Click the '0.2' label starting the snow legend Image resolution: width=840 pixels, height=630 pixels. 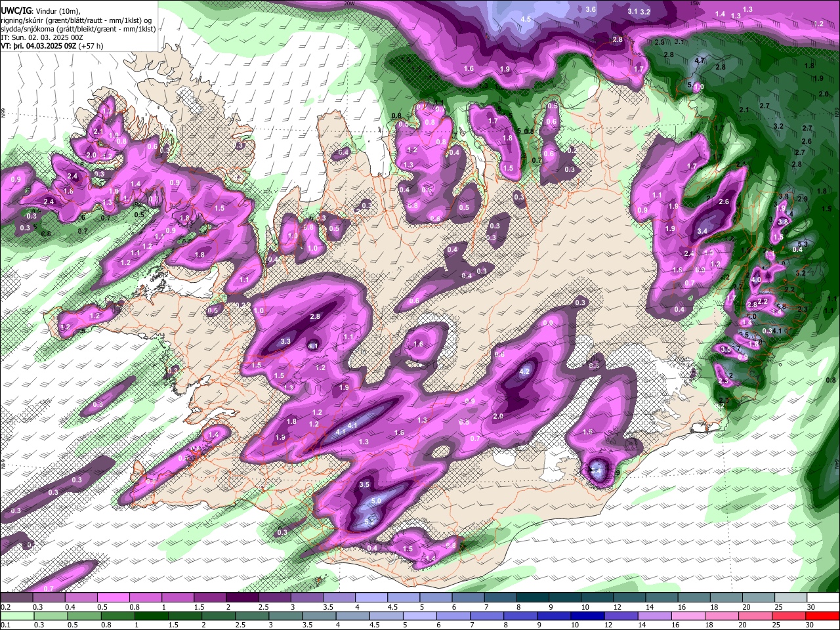[5, 607]
